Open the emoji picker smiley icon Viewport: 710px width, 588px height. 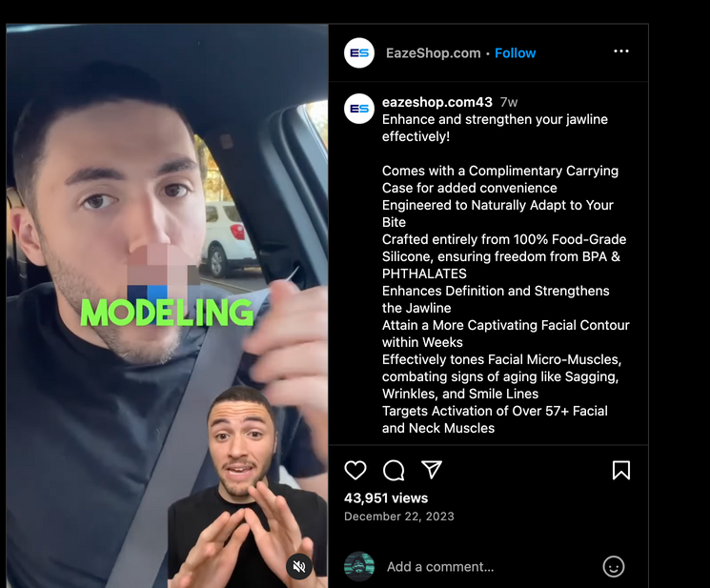pos(614,566)
